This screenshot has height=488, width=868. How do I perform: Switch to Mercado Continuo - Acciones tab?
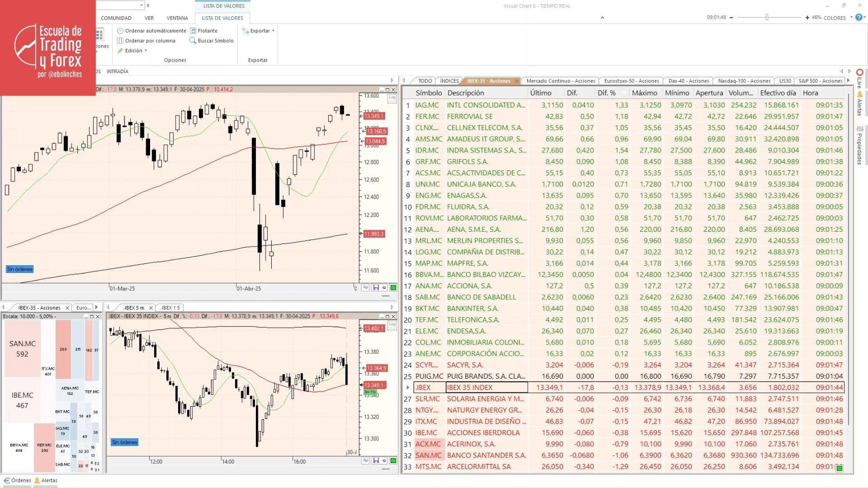click(x=561, y=81)
